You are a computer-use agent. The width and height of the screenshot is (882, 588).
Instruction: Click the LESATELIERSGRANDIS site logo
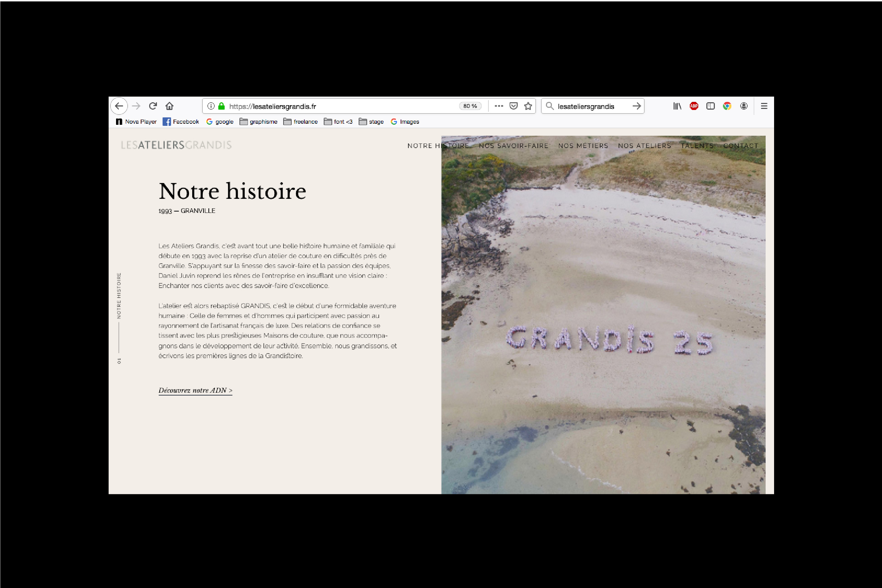tap(176, 145)
